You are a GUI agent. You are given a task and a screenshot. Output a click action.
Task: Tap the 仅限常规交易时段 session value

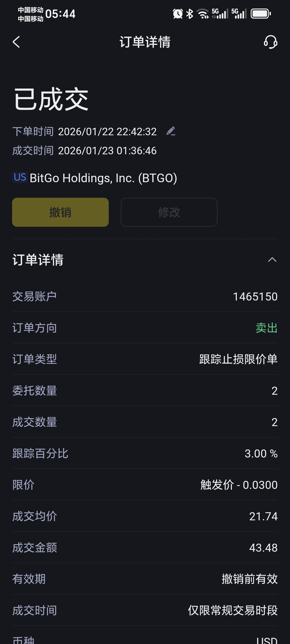click(233, 610)
